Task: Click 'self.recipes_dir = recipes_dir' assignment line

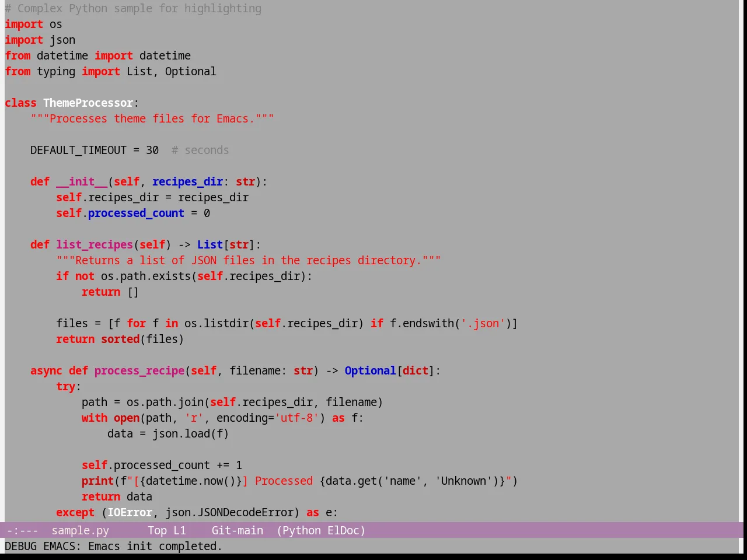Action: click(x=152, y=197)
